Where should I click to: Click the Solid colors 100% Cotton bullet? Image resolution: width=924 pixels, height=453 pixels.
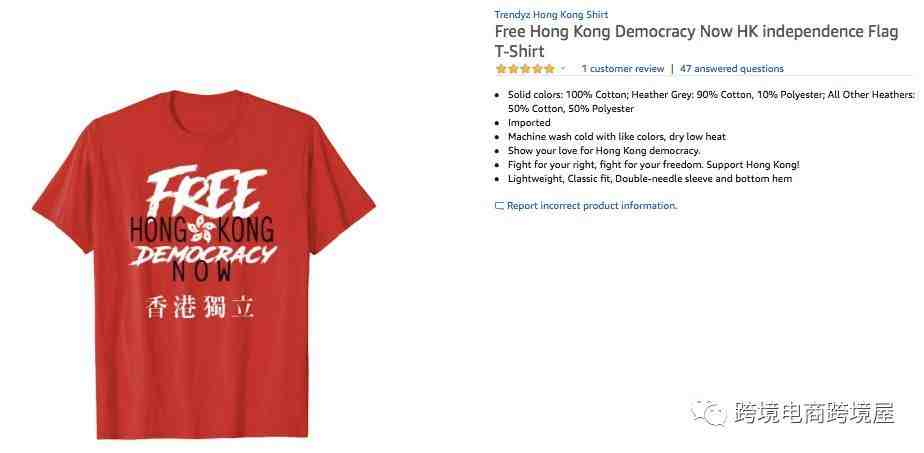[x=711, y=101]
